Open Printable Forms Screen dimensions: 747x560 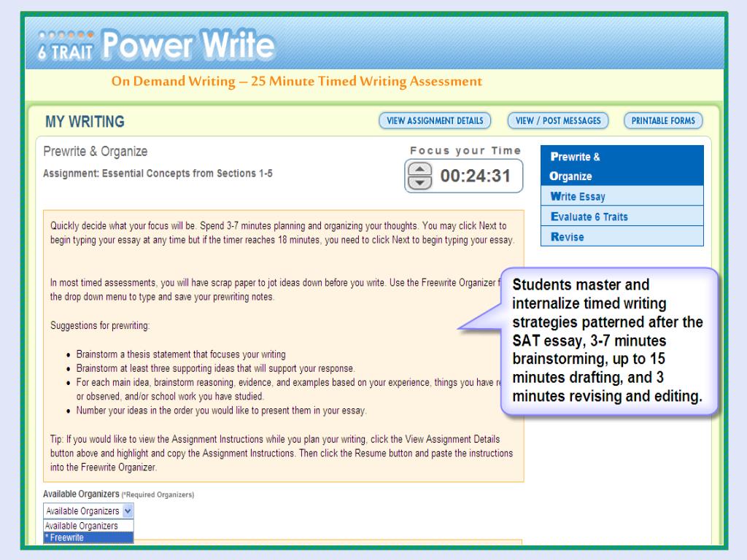pyautogui.click(x=663, y=121)
